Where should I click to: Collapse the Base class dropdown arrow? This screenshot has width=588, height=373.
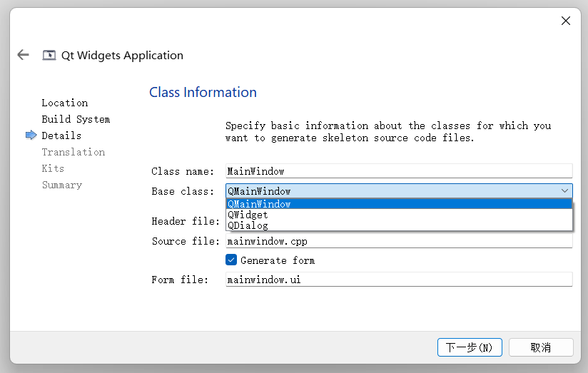(564, 191)
